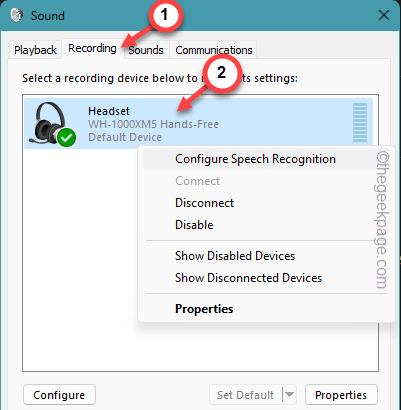The image size is (401, 410).
Task: Open Properties from the context menu
Action: click(204, 309)
